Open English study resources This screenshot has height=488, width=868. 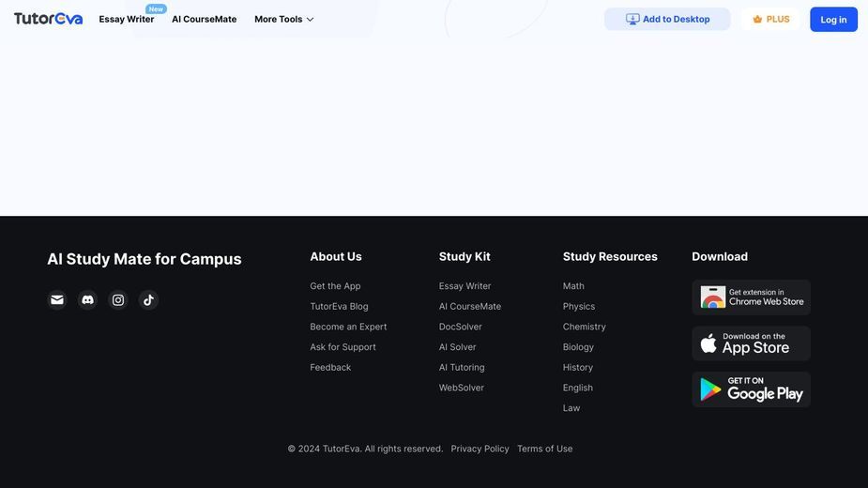(x=578, y=388)
